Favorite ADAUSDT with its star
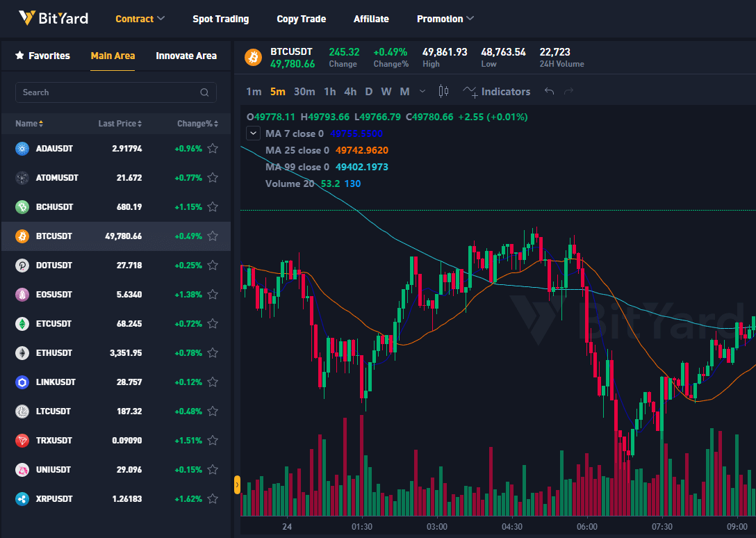 [213, 148]
